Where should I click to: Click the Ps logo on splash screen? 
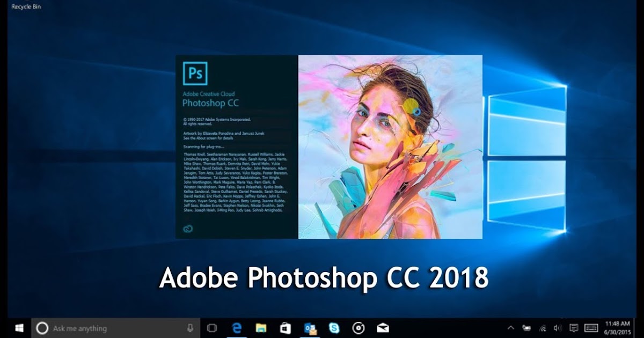(195, 74)
